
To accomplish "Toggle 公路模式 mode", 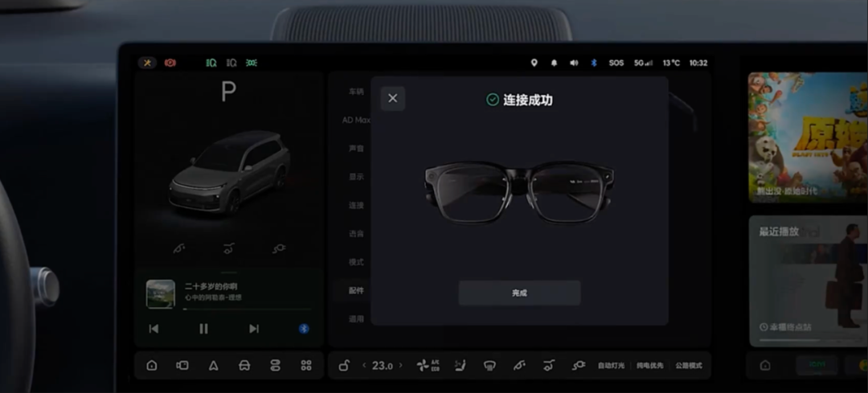I will (x=689, y=366).
